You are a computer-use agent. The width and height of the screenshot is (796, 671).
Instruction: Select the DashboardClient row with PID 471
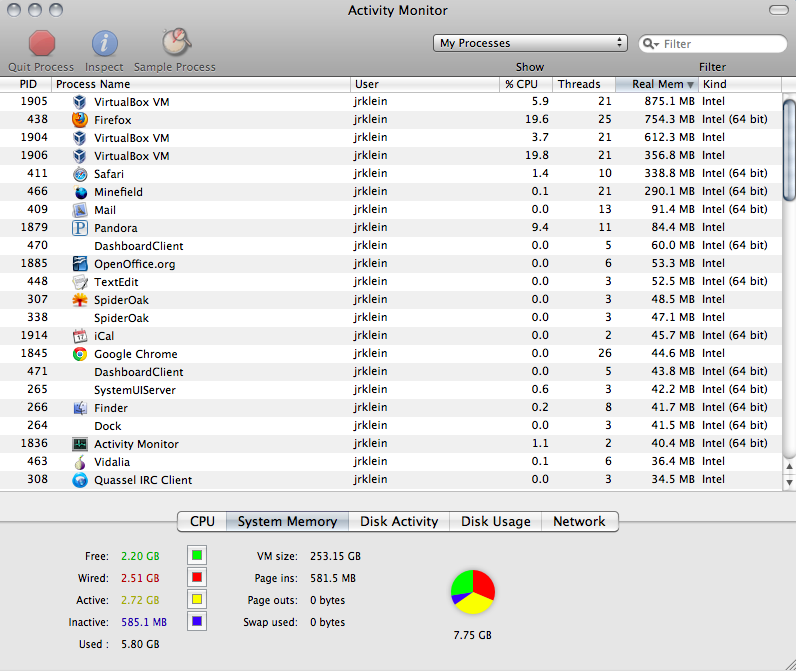pos(391,372)
